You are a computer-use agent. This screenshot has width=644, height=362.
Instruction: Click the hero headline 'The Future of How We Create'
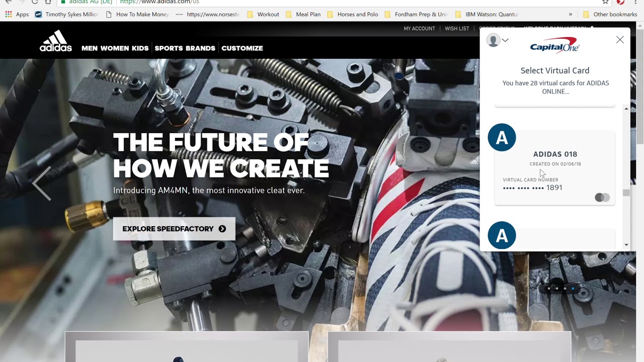221,156
